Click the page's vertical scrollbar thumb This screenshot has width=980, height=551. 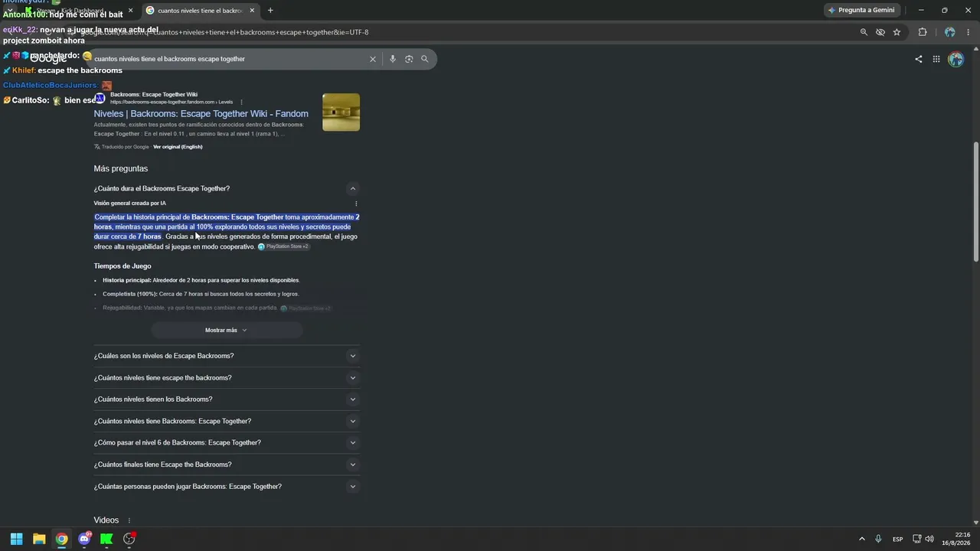click(975, 203)
